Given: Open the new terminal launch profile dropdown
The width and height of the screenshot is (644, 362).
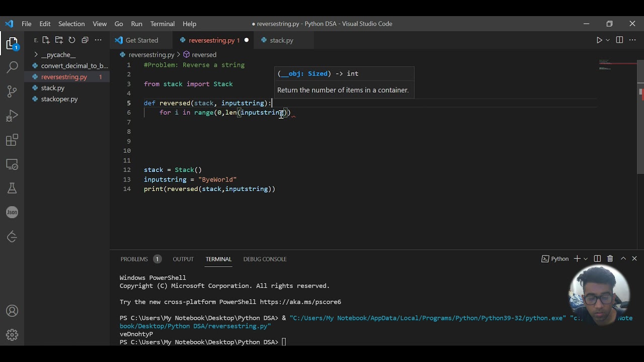Looking at the screenshot, I should click(x=586, y=259).
